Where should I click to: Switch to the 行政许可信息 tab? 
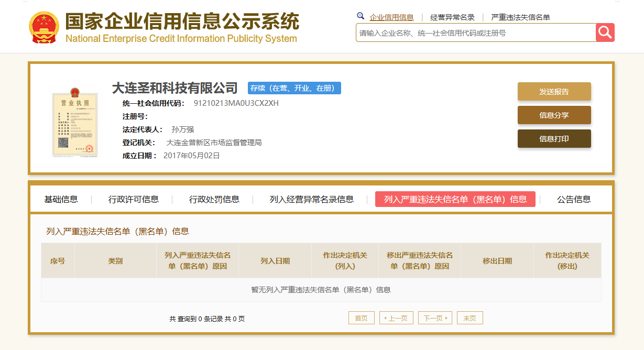click(x=134, y=199)
